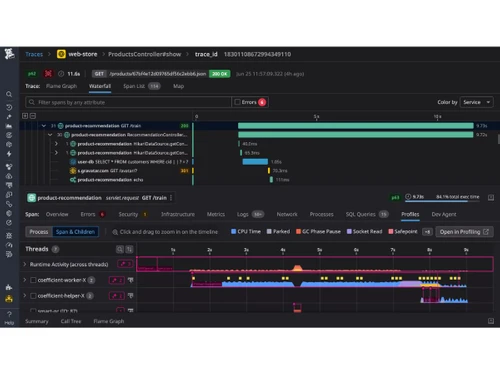Viewport: 500px width, 375px height.
Task: Expand the first HikariDataSource.getCon span
Action: click(x=56, y=144)
